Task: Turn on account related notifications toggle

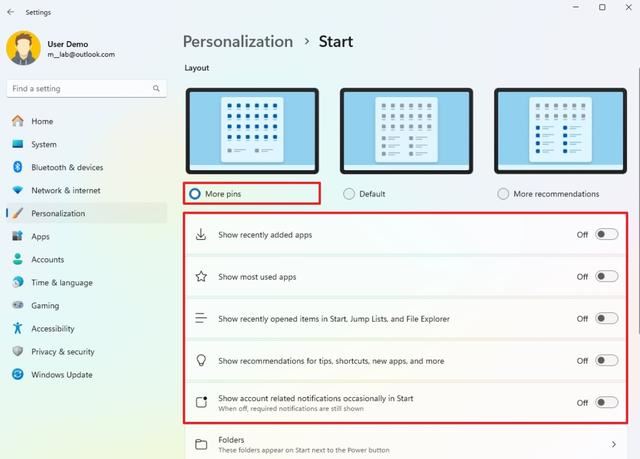Action: (x=606, y=403)
